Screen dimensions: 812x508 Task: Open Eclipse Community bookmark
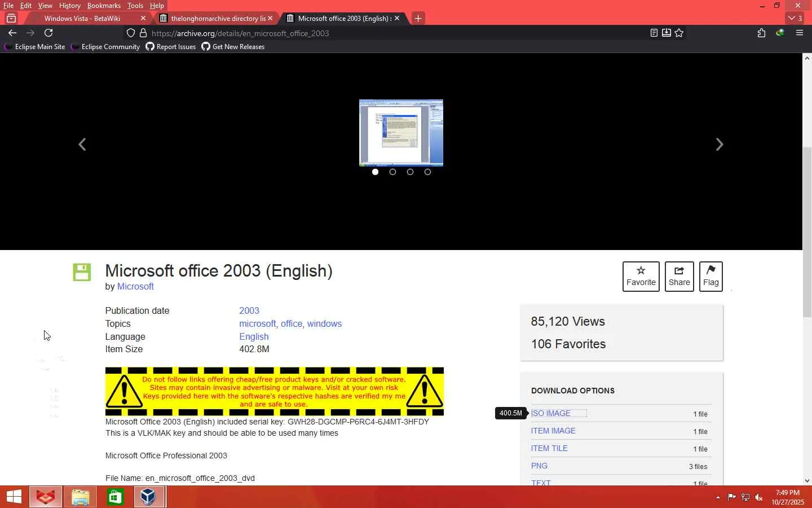pyautogui.click(x=105, y=47)
